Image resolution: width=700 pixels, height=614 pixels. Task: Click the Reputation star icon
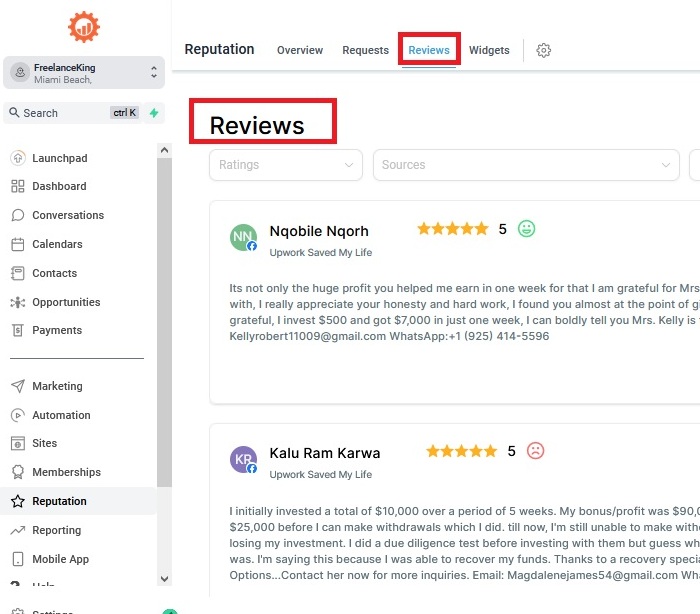[x=18, y=501]
